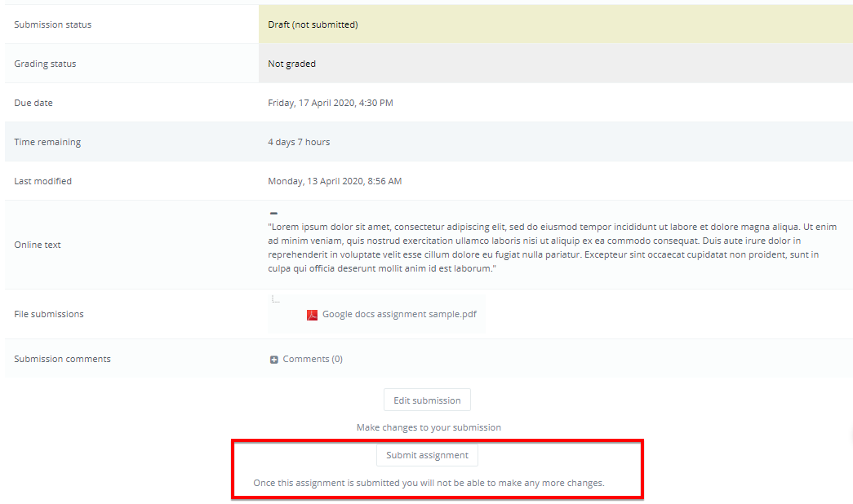
Task: Click the Submission status row label
Action: point(53,24)
